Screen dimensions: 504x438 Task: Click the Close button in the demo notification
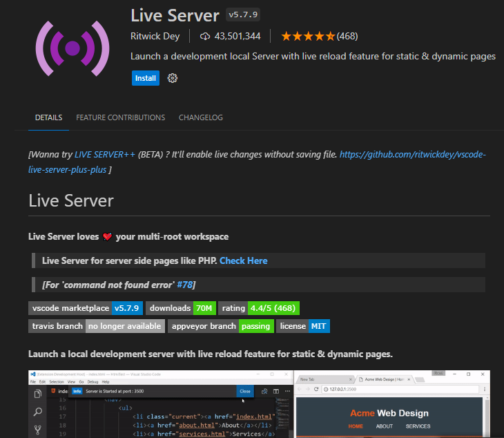pyautogui.click(x=245, y=392)
